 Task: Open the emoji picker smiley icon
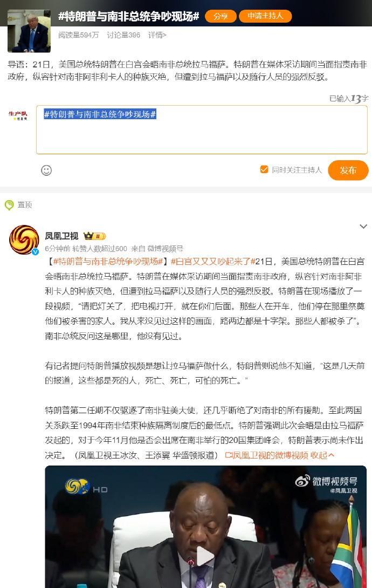tap(46, 170)
